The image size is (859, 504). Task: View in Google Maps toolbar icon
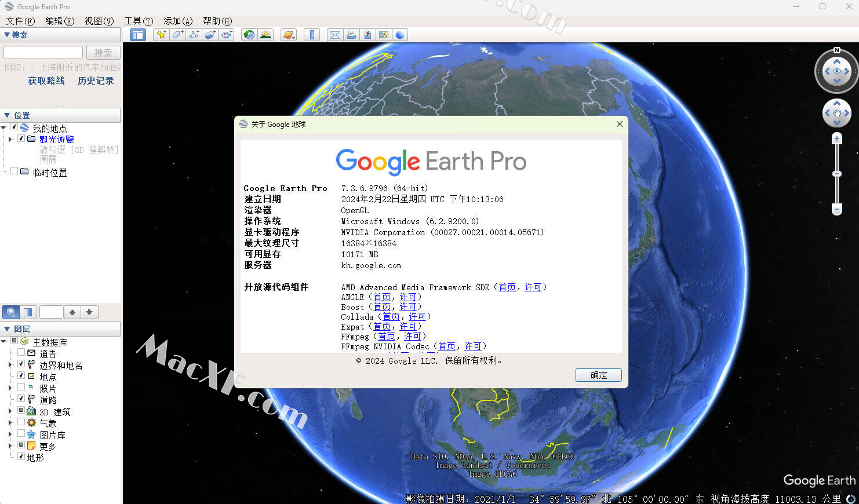[384, 35]
